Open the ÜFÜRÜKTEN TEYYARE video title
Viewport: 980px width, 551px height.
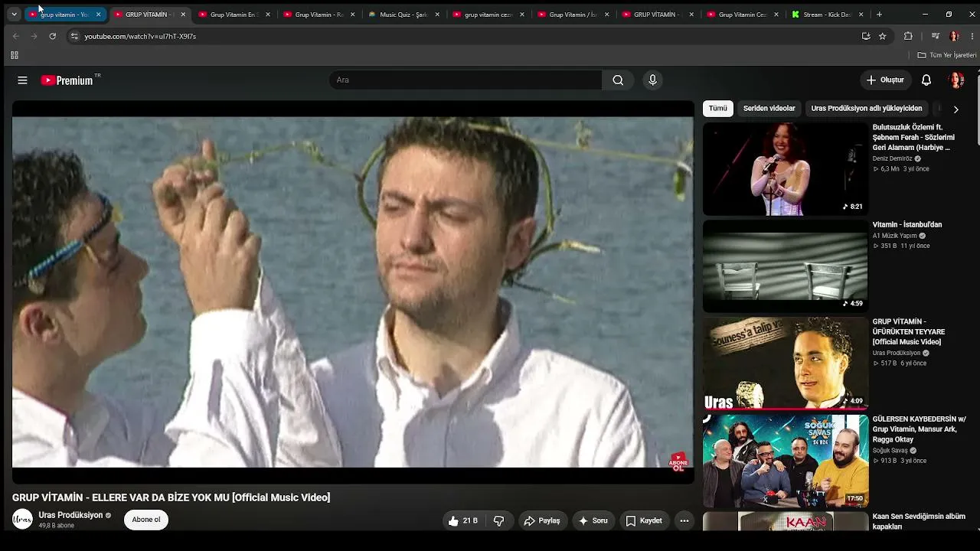click(x=909, y=332)
